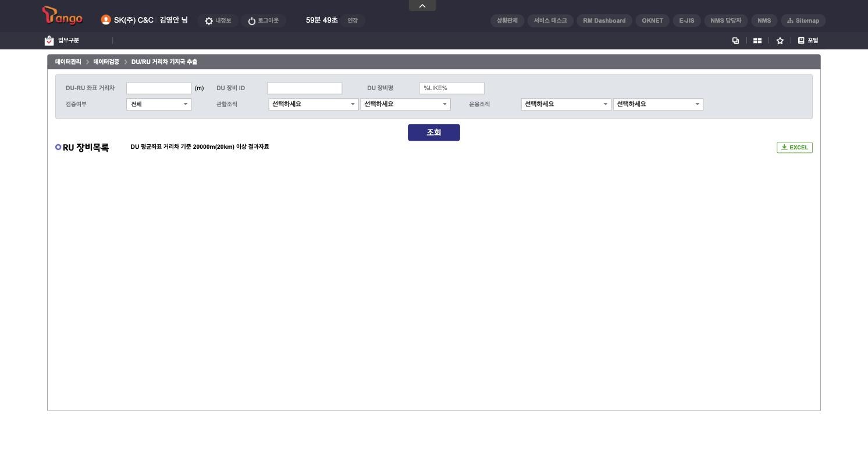Click the DU-RU 좌표 거리차 input field
The image size is (868, 472).
click(x=159, y=88)
